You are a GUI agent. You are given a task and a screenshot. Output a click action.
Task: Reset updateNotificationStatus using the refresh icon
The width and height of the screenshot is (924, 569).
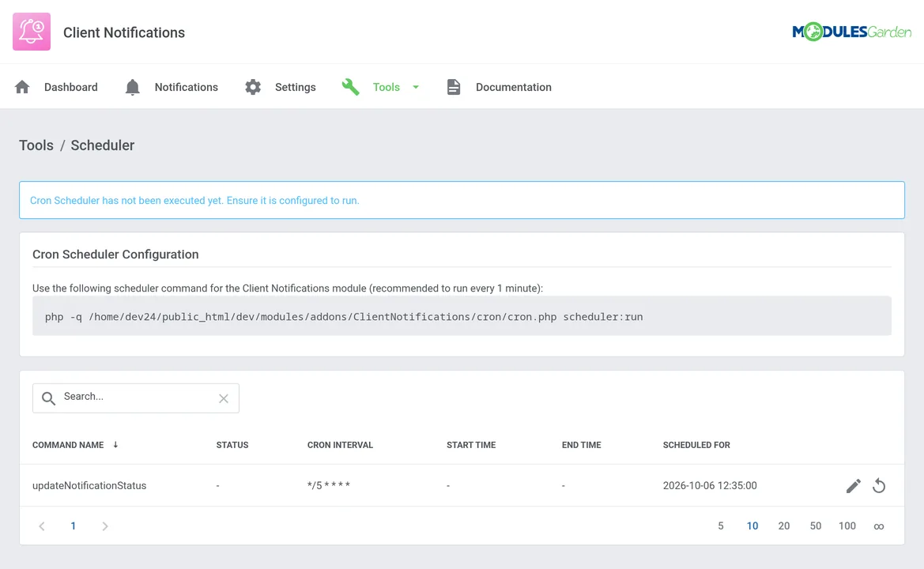pyautogui.click(x=879, y=486)
